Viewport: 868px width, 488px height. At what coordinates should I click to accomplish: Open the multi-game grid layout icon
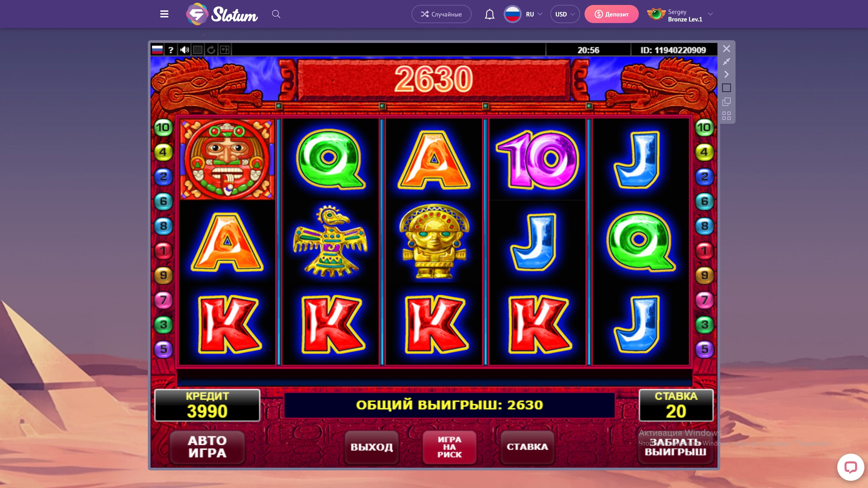tap(726, 115)
